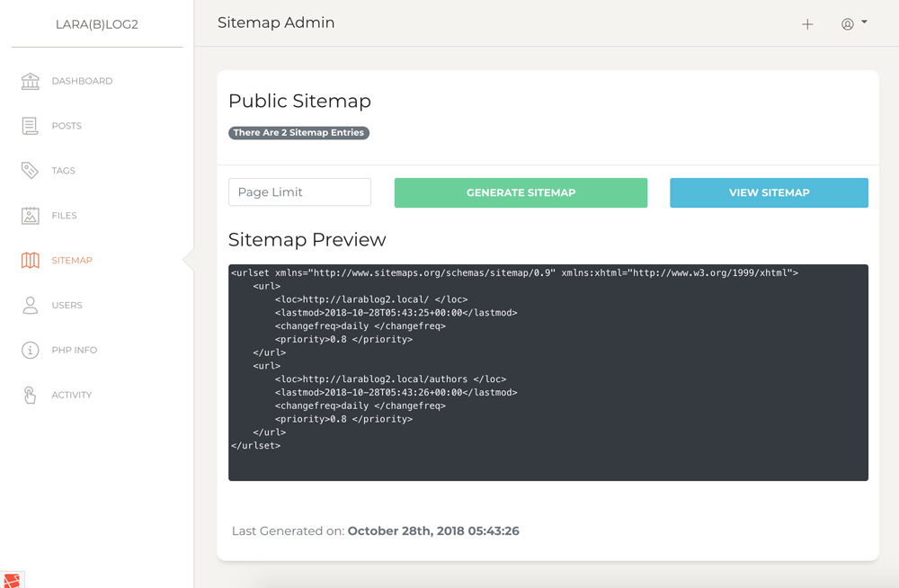This screenshot has height=588, width=899.
Task: Navigate to Posts from the sidebar menu
Action: point(67,125)
